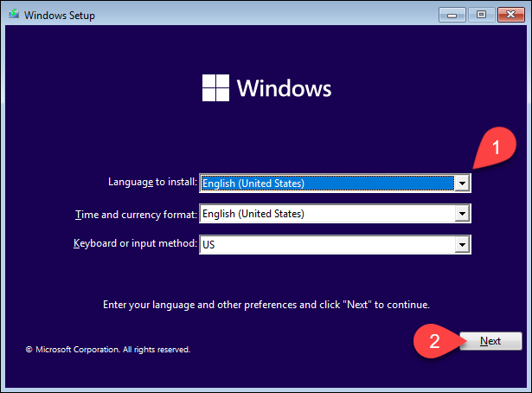Click the 'Time and currency format:' label
The height and width of the screenshot is (393, 532).
point(136,215)
